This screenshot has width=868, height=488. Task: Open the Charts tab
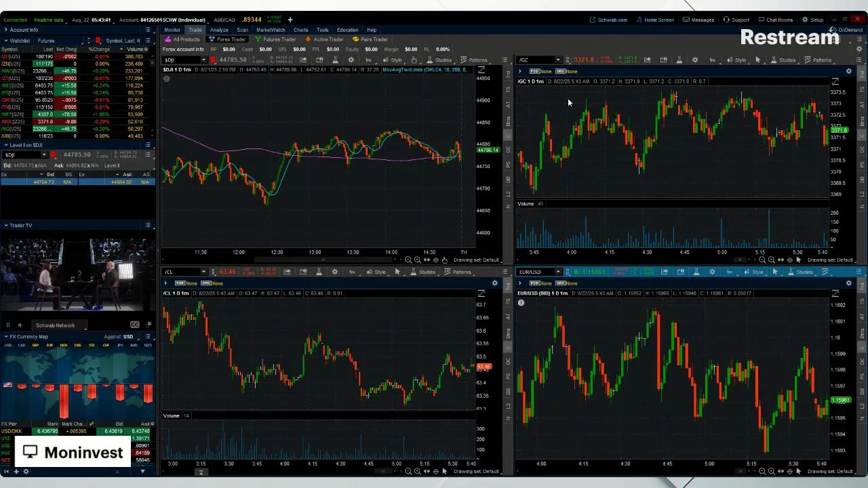coord(301,30)
